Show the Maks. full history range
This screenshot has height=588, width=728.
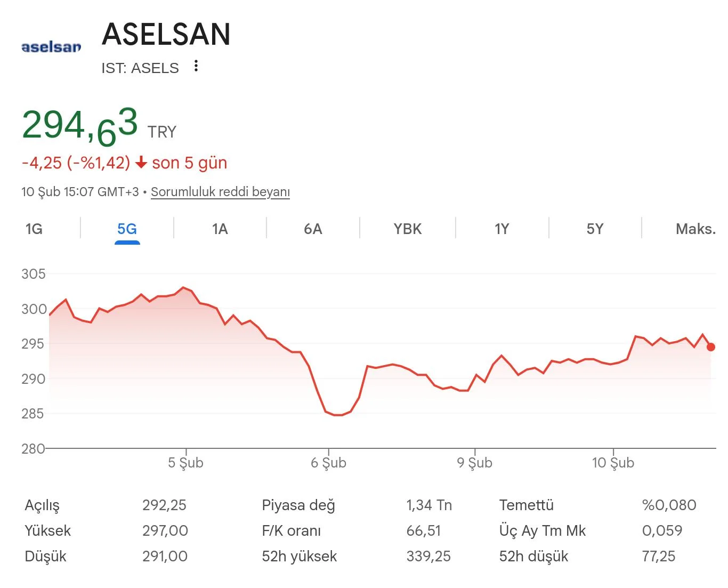pyautogui.click(x=695, y=229)
